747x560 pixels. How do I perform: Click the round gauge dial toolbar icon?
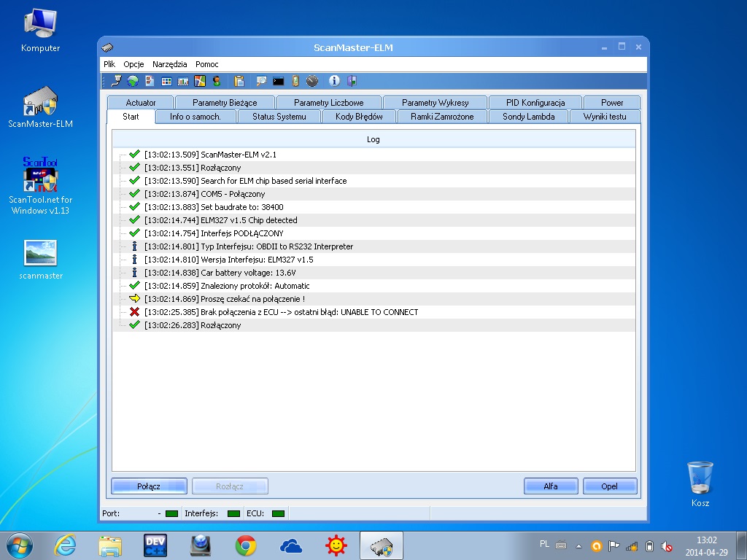312,81
